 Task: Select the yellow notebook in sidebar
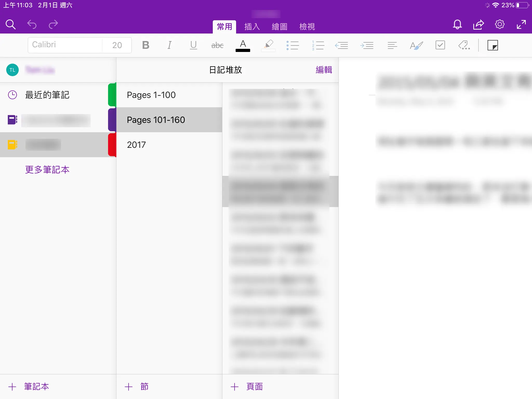pos(54,145)
